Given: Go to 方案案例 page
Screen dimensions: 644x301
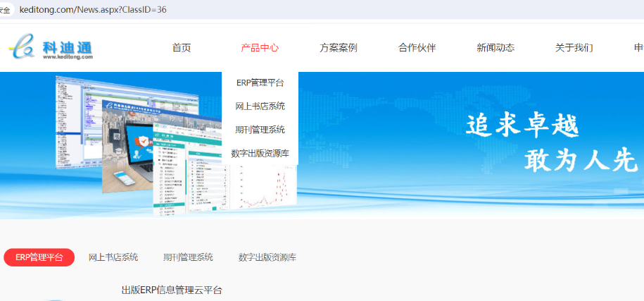Looking at the screenshot, I should 339,48.
